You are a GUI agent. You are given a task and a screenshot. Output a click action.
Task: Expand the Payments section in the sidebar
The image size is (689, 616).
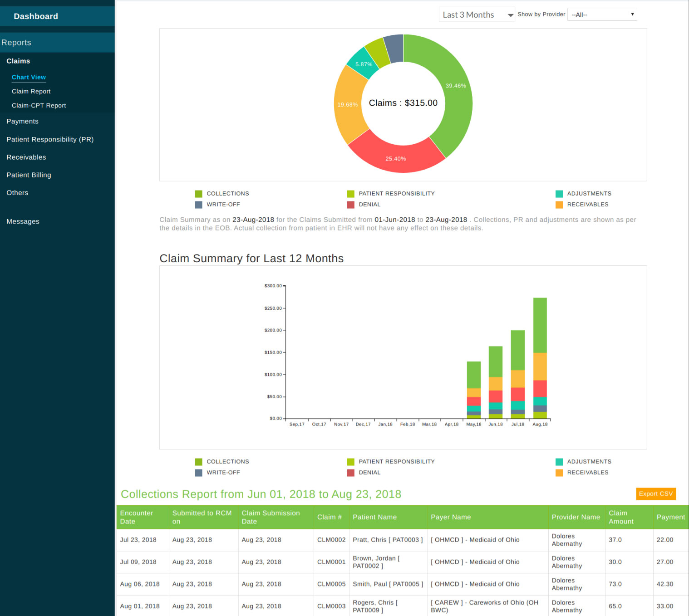point(22,121)
